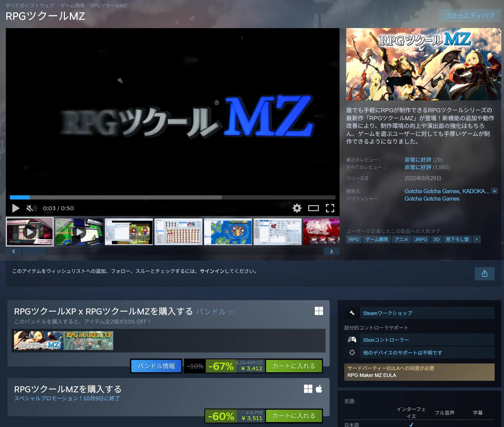
Task: Seek on the video progress bar
Action: pyautogui.click(x=172, y=197)
